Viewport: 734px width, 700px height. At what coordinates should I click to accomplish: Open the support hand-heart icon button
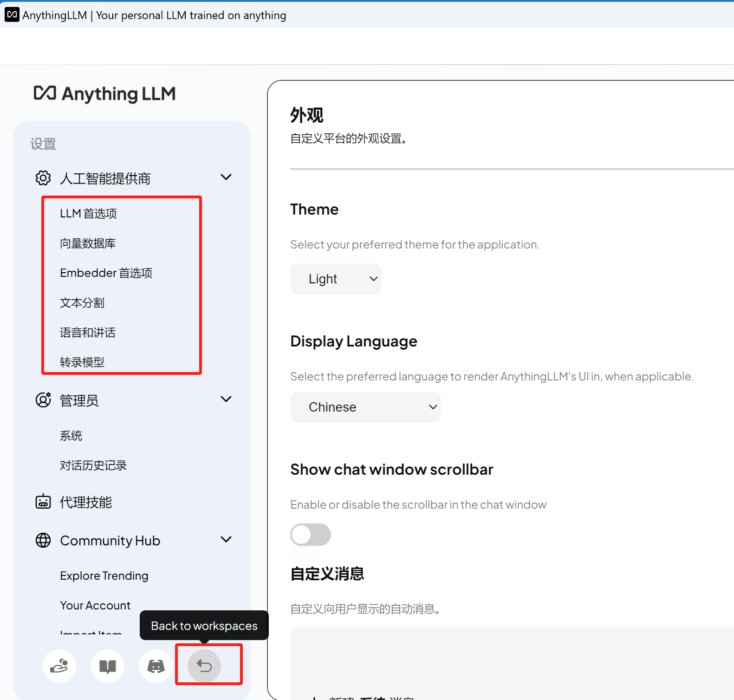59,666
